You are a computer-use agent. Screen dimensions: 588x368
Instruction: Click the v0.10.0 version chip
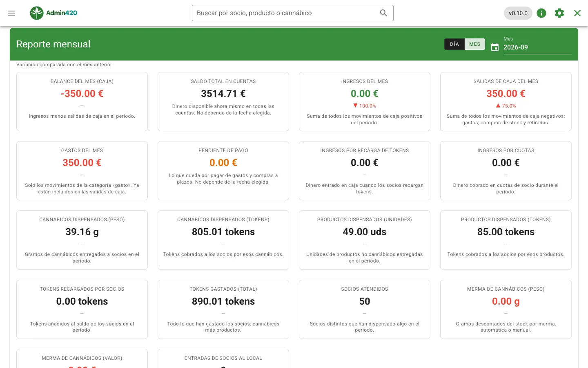click(x=518, y=13)
